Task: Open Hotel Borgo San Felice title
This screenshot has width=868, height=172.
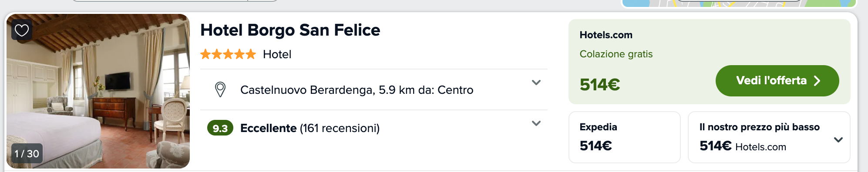Action: [x=290, y=30]
